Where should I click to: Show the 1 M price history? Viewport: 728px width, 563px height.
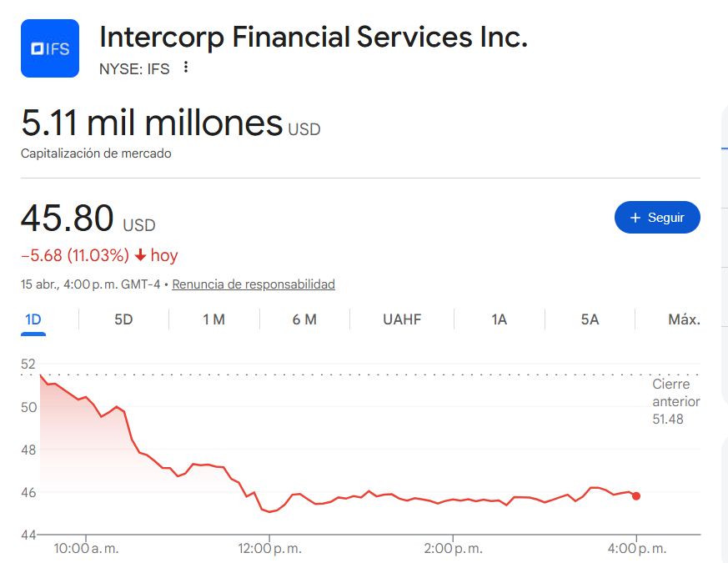coord(213,319)
